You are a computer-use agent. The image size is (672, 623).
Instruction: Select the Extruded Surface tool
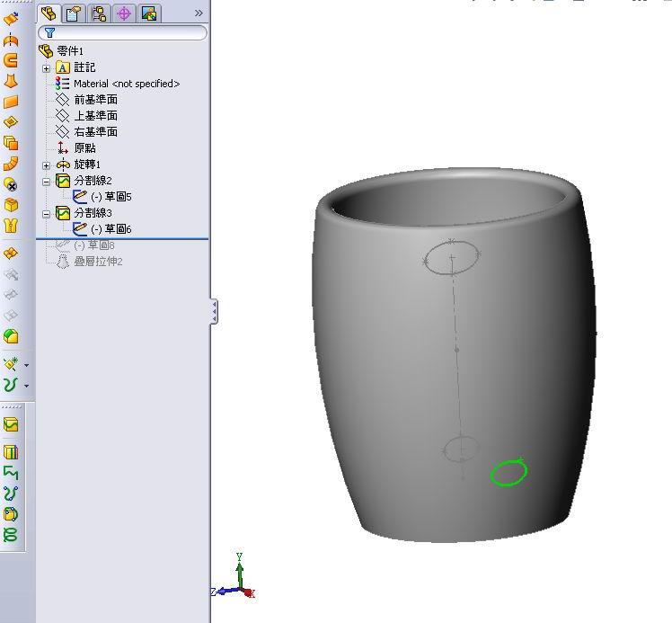(x=11, y=19)
